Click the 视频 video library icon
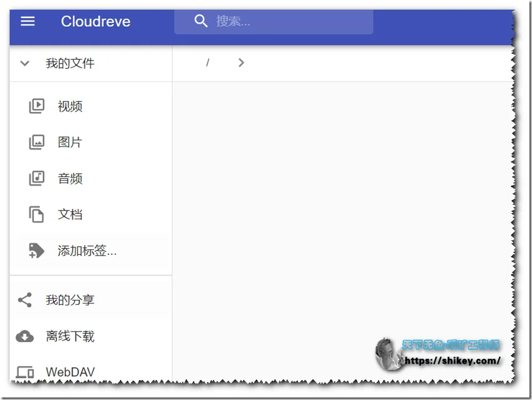Screen dimensions: 532x400 click(37, 106)
